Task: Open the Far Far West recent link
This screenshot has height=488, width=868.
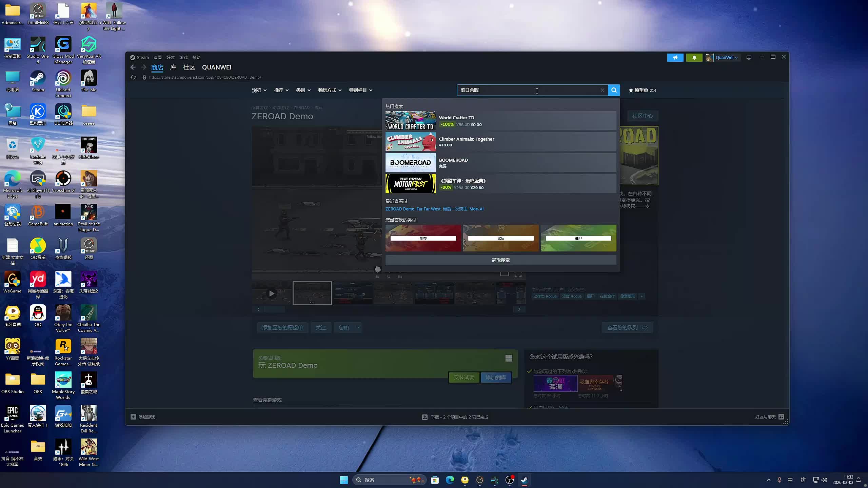Action: [x=429, y=209]
